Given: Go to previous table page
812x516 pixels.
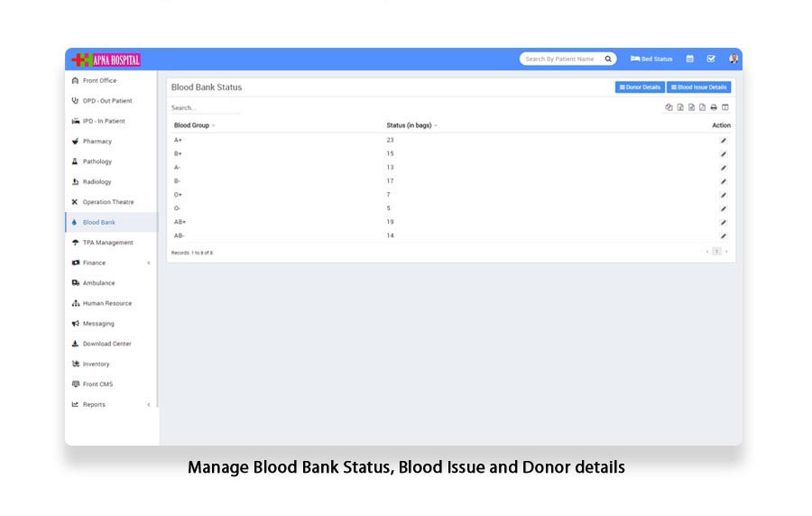Looking at the screenshot, I should click(x=707, y=252).
